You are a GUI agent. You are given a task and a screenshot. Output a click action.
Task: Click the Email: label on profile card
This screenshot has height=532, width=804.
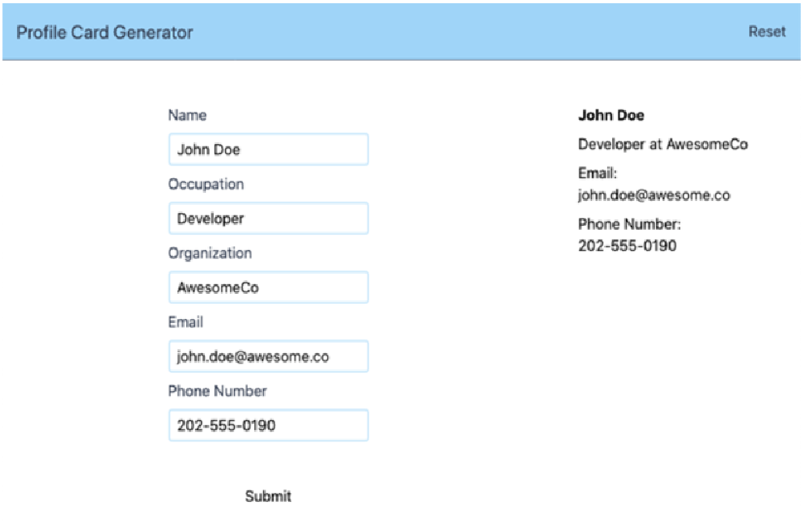click(598, 173)
